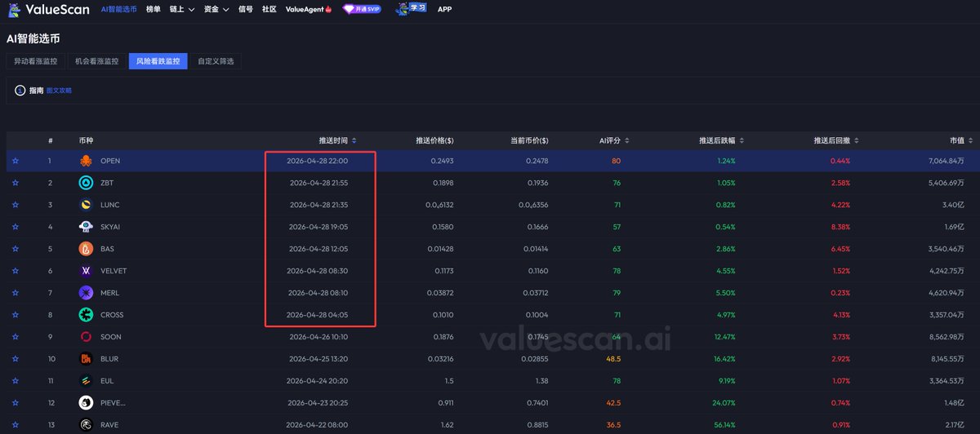Click push price 0.03872 for MERL
Screen dimensions: 980x434
(442, 293)
